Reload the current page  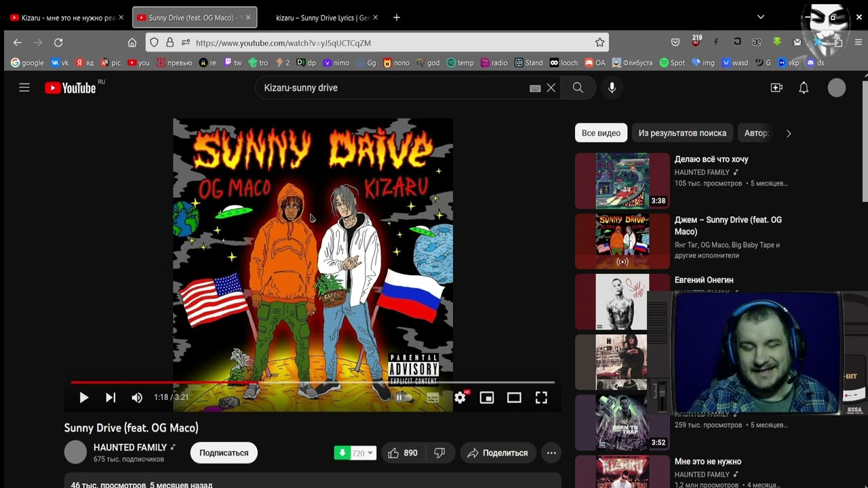tap(58, 43)
